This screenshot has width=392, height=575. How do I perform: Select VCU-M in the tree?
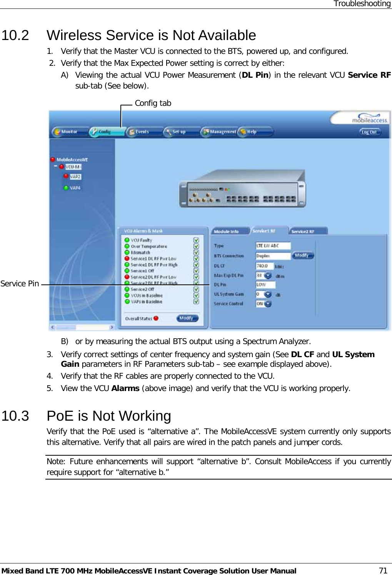click(73, 167)
